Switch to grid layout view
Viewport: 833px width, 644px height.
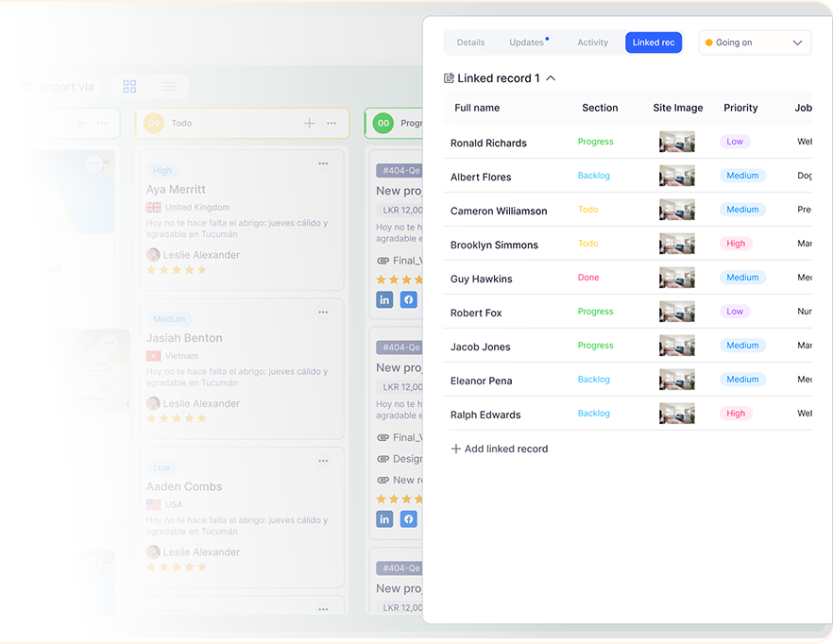128,86
